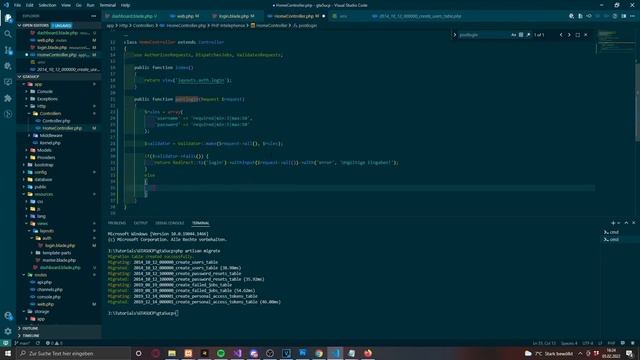Open api.php in the routes folder
Screen dimensions: 640x360
click(x=44, y=282)
